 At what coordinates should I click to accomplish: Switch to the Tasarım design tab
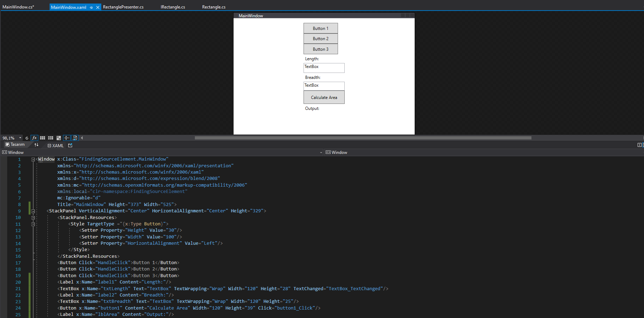point(15,145)
